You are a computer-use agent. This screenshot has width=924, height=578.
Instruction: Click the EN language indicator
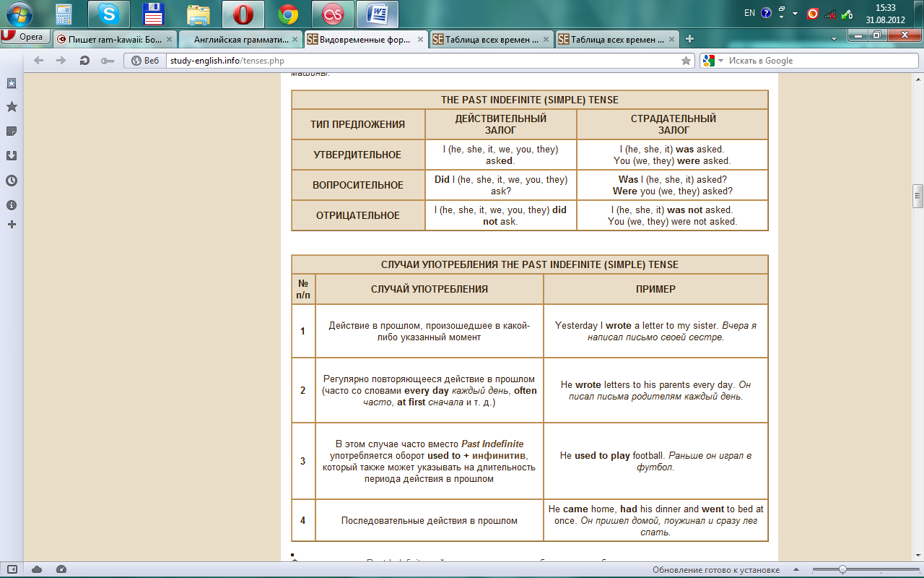749,13
